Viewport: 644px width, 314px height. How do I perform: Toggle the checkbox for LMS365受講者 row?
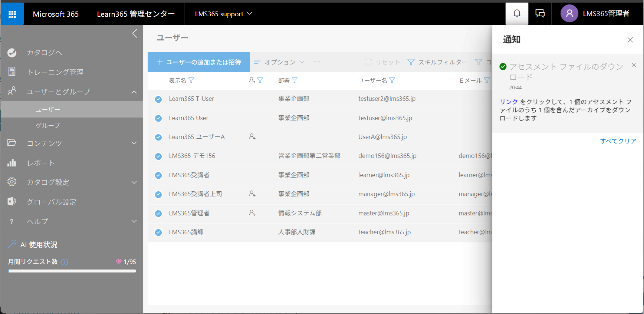point(158,175)
